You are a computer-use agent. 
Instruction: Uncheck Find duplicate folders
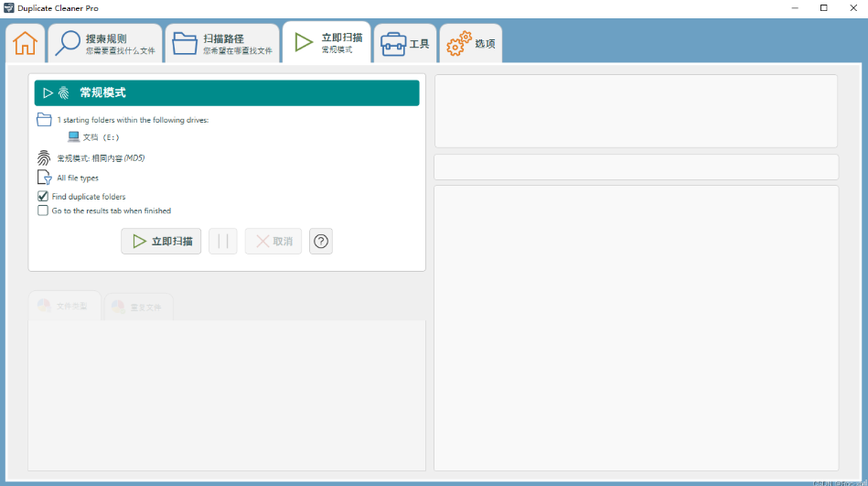pyautogui.click(x=43, y=196)
